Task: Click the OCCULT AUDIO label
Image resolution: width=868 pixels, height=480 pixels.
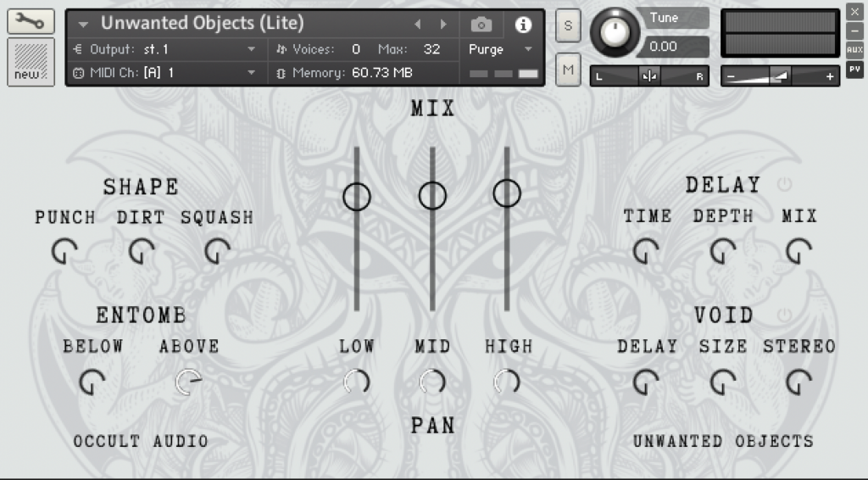Action: (x=141, y=441)
